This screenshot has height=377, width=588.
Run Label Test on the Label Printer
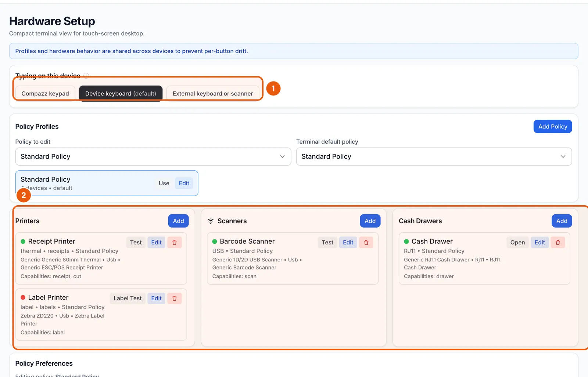[128, 298]
